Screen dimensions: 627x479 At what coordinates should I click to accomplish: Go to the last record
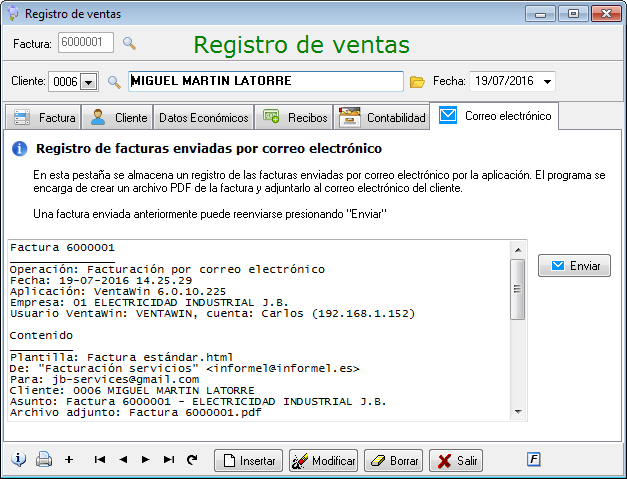pyautogui.click(x=169, y=460)
